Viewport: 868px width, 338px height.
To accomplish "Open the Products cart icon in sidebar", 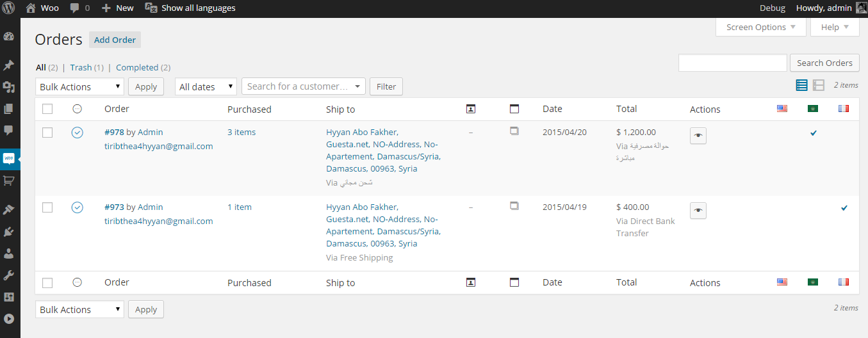I will pyautogui.click(x=9, y=181).
